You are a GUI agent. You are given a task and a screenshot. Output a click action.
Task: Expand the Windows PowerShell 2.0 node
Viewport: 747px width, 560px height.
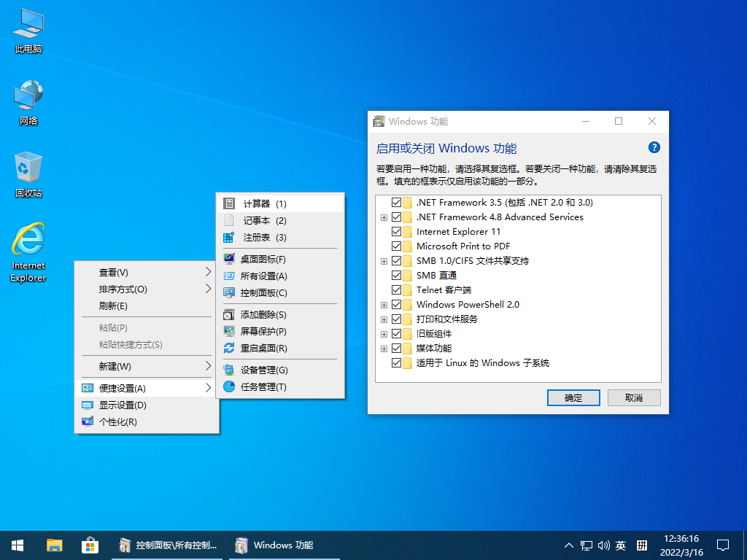coord(384,306)
